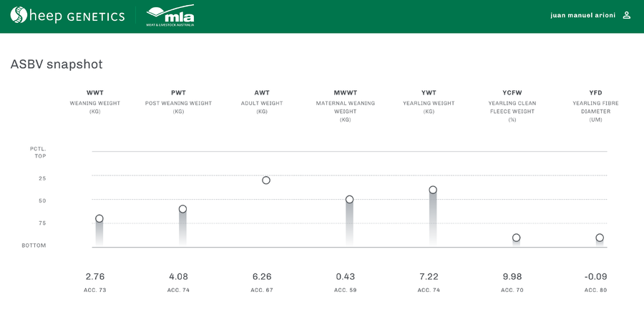
Task: Click the MLA Meat & Livestock Australia logo
Action: point(170,16)
